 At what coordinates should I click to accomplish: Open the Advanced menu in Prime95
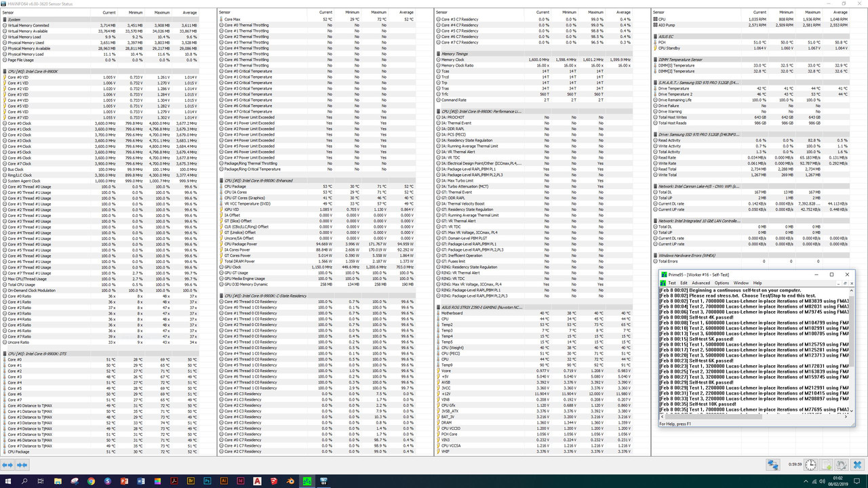pyautogui.click(x=701, y=283)
